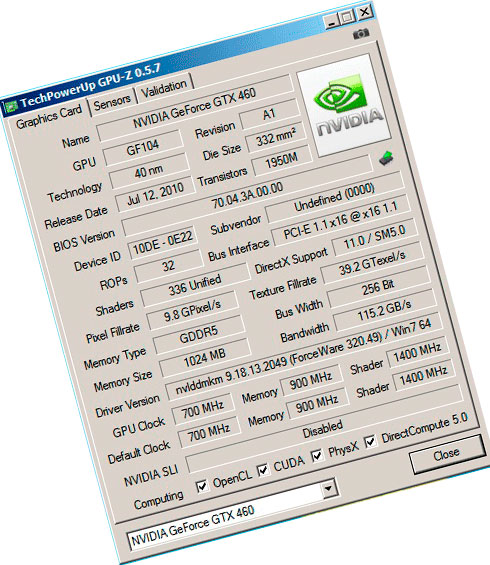The height and width of the screenshot is (565, 490).
Task: Click the Close button
Action: coord(447,454)
